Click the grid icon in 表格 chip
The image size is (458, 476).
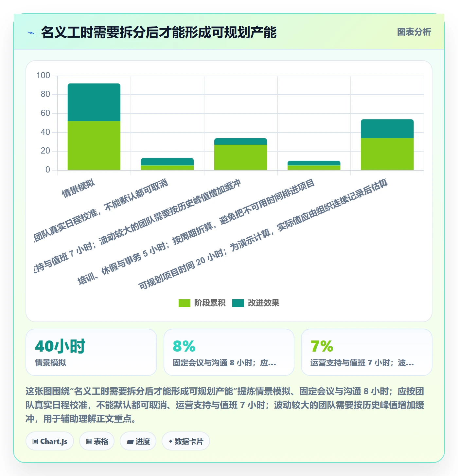point(89,442)
